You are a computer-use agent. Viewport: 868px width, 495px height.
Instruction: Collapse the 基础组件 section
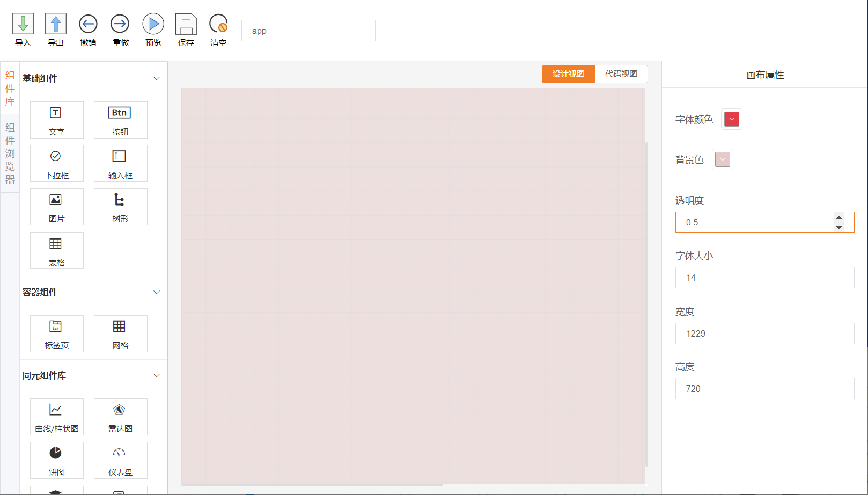pos(157,78)
